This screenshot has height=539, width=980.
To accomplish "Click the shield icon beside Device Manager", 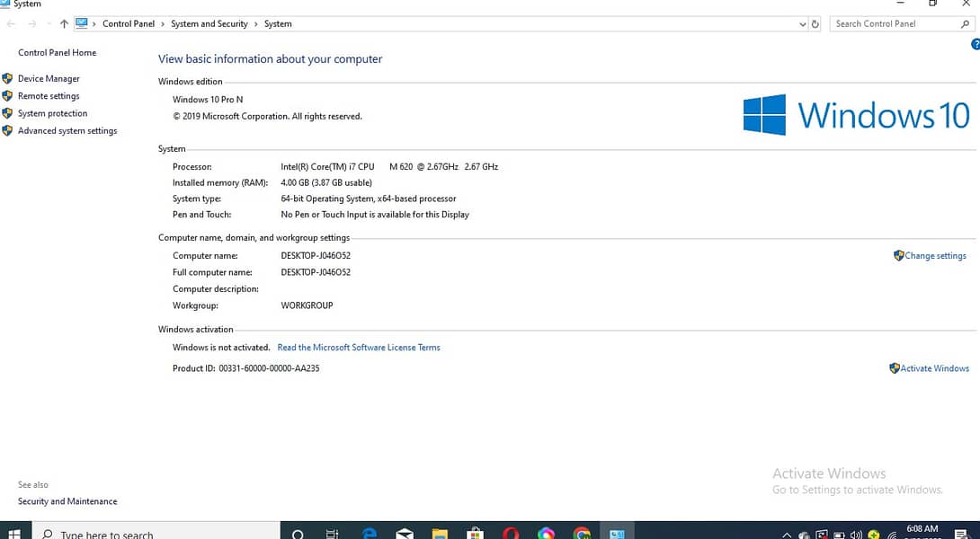I will [7, 79].
